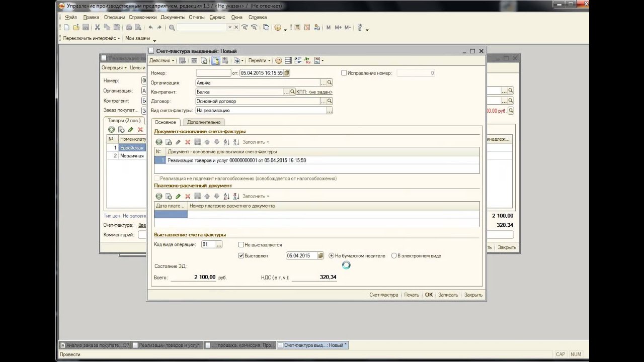The width and height of the screenshot is (644, 362).
Task: Click the Undo arrow icon
Action: click(150, 27)
